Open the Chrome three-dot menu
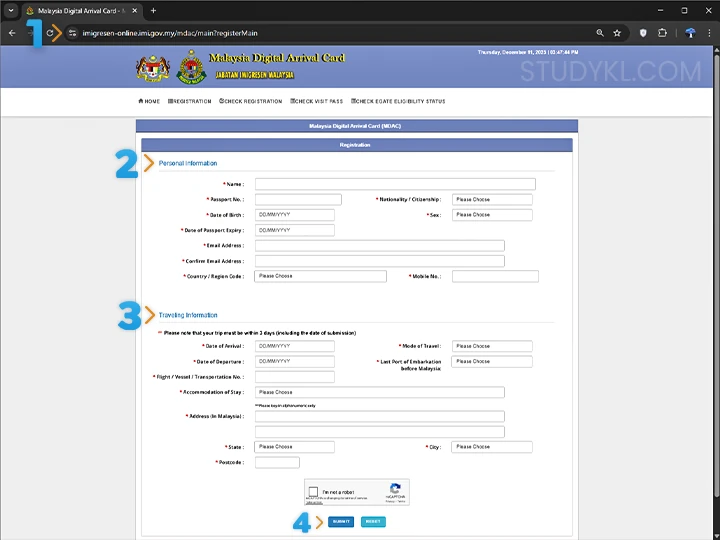The width and height of the screenshot is (720, 540). pyautogui.click(x=710, y=33)
